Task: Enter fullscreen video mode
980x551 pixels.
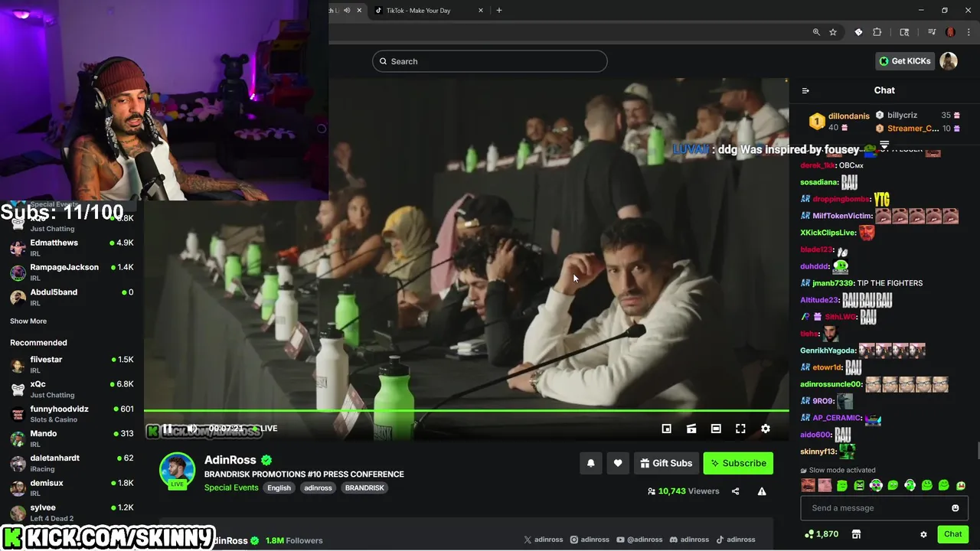Action: tap(740, 429)
